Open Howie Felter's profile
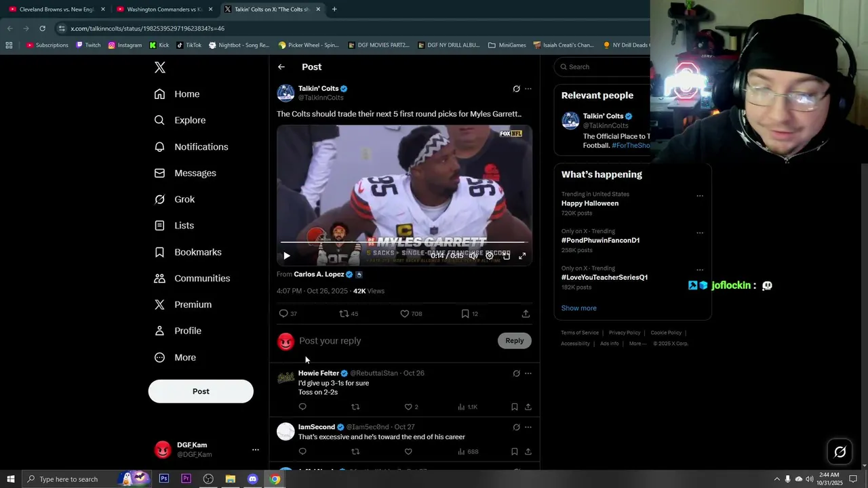The width and height of the screenshot is (868, 488). pos(318,373)
